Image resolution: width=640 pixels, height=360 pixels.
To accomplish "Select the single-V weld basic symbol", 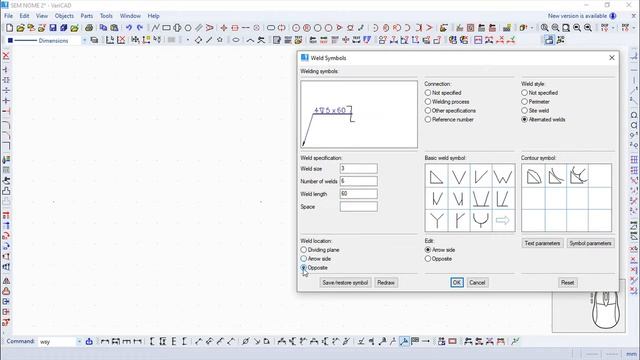I will (x=459, y=177).
